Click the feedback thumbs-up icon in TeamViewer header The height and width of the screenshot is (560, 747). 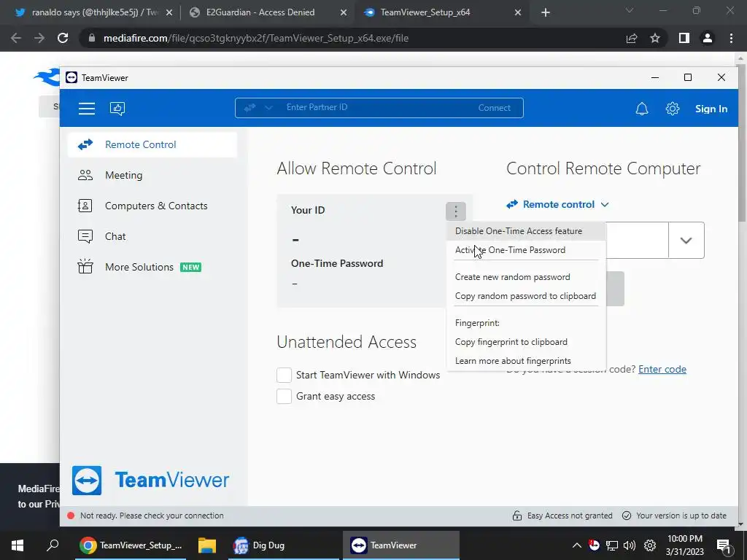pyautogui.click(x=117, y=109)
